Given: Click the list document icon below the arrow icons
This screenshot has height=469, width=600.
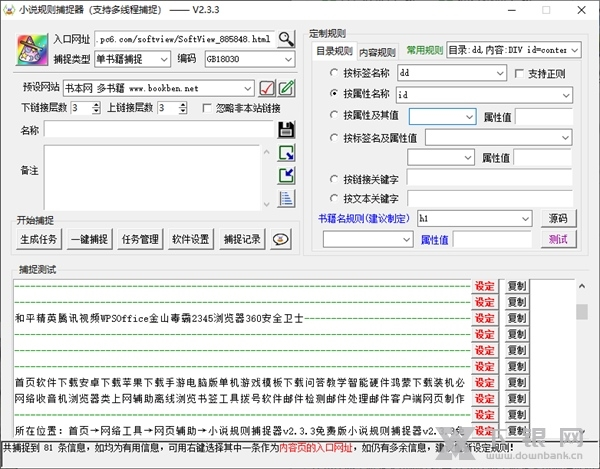Looking at the screenshot, I should click(x=286, y=198).
